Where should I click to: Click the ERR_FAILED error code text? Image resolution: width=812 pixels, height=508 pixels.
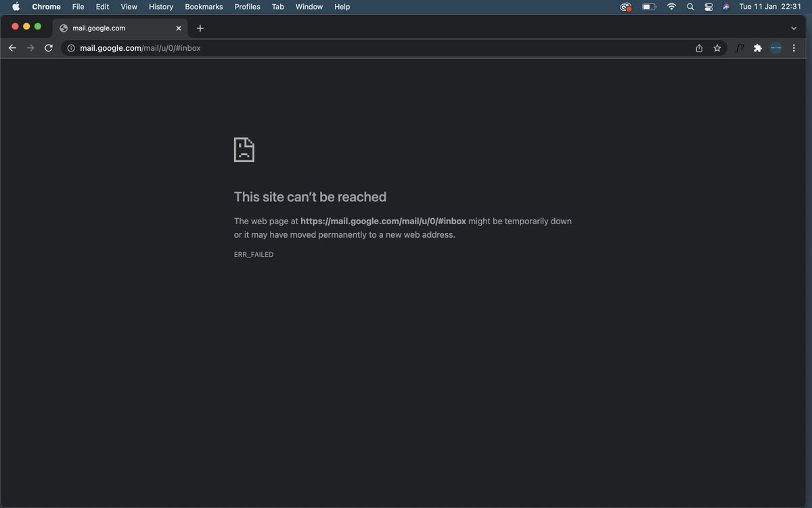254,255
